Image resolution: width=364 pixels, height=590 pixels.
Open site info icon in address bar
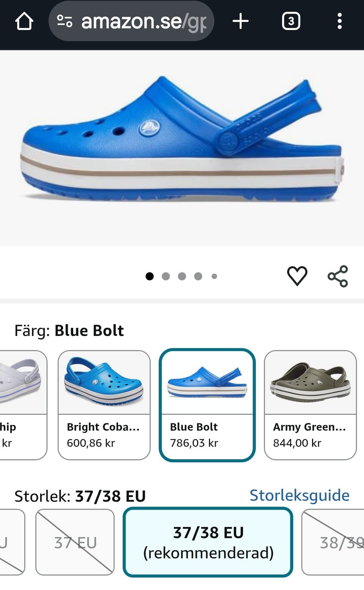point(65,21)
